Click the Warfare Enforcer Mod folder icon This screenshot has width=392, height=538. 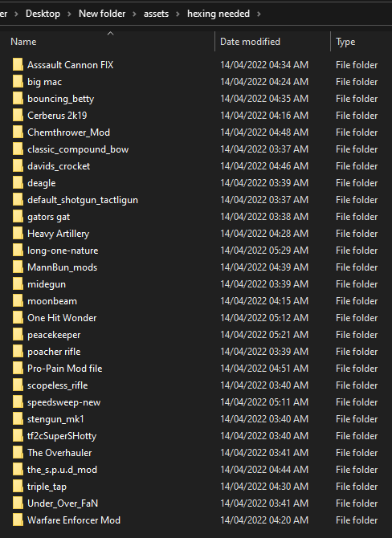18,520
